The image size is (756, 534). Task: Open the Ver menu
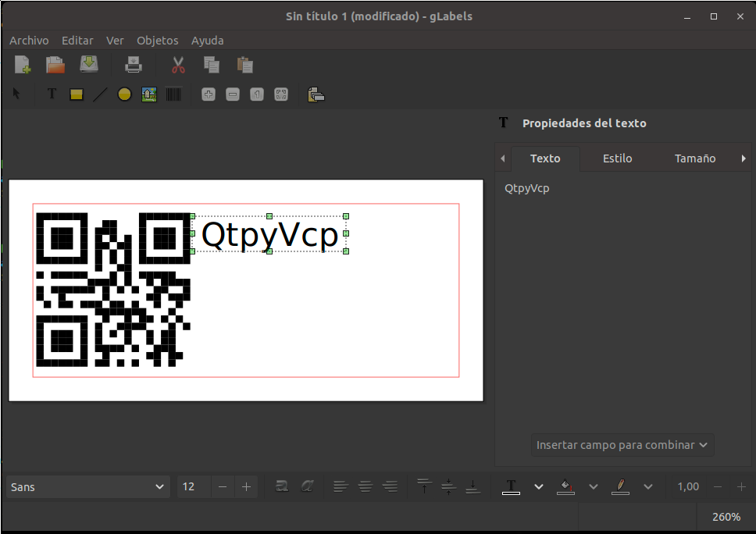click(x=115, y=41)
